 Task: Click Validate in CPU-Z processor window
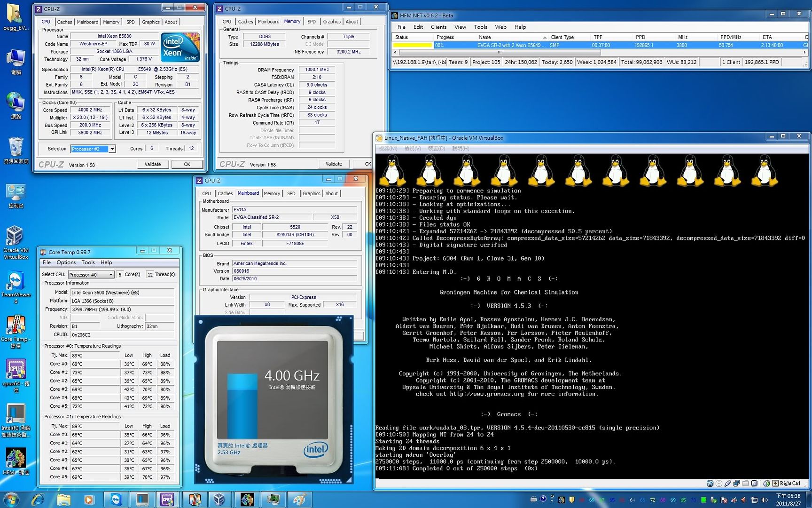click(153, 164)
